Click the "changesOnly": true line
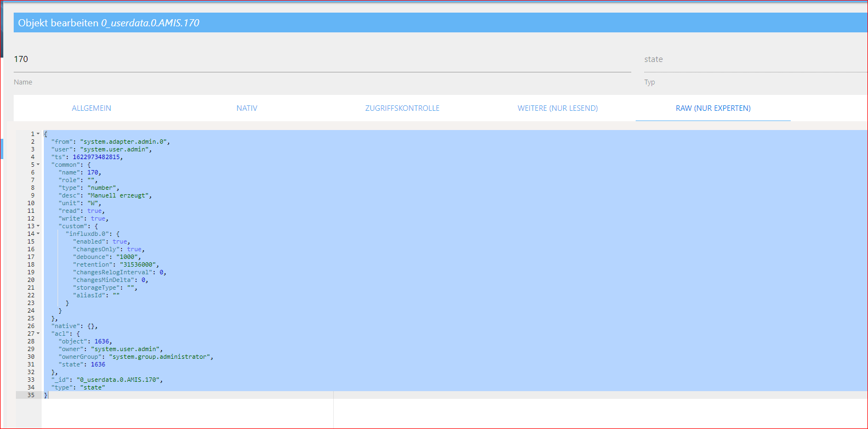 pyautogui.click(x=109, y=249)
